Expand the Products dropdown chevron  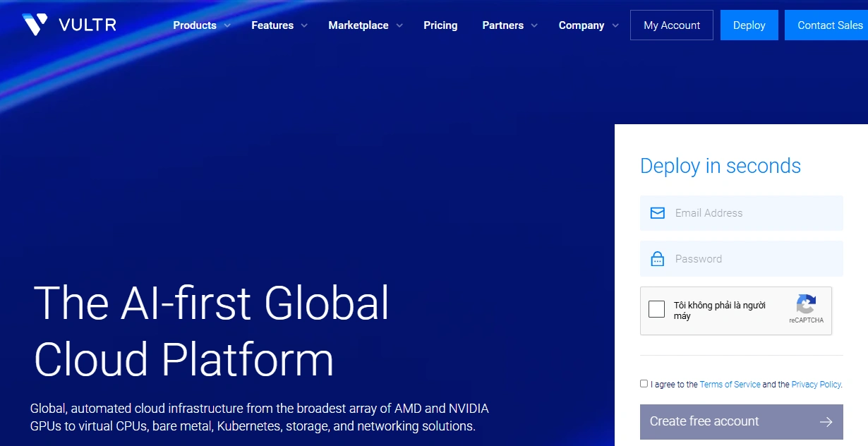(227, 25)
